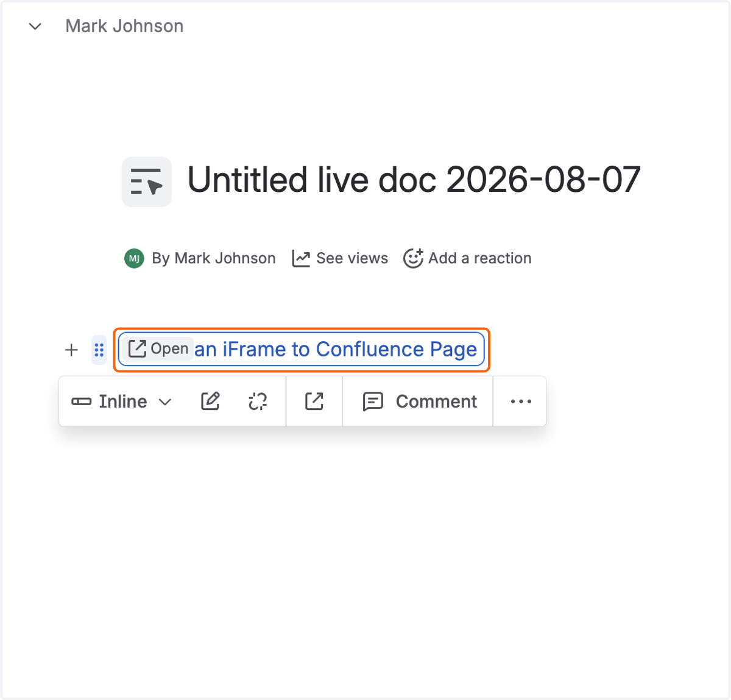Open author By Mark Johnson link
Viewport: 731px width, 700px height.
click(214, 258)
